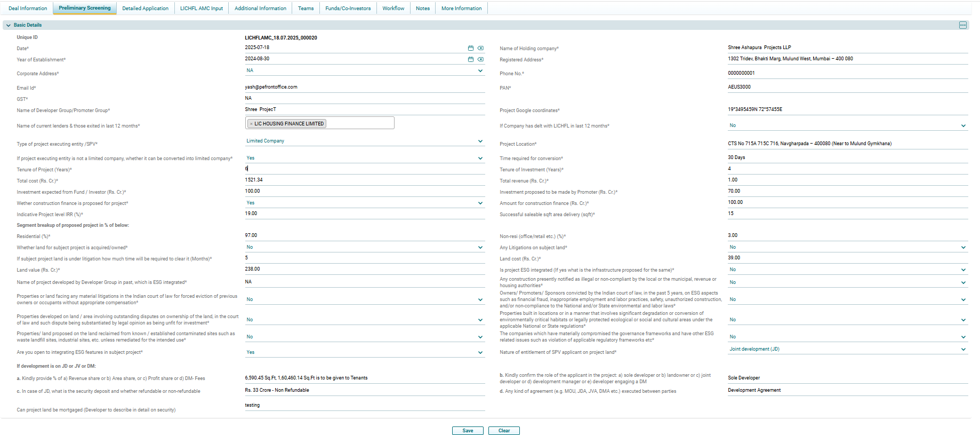Clear the Date field value

click(480, 48)
